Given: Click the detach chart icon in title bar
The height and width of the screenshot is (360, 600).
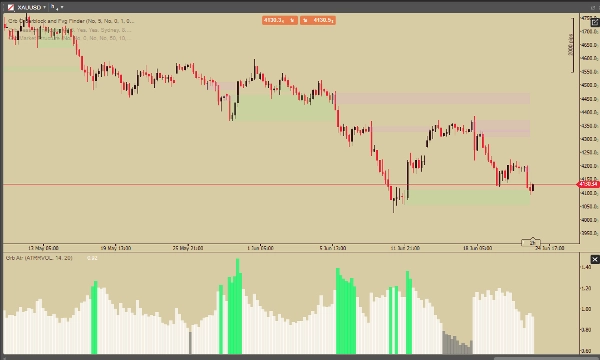Looking at the screenshot, I should pyautogui.click(x=593, y=7).
